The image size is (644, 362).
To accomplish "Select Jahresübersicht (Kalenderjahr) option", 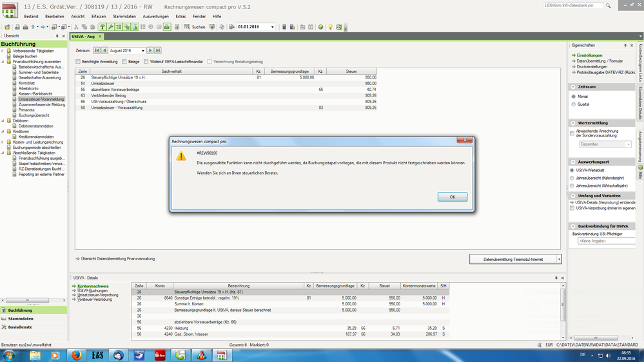I will [573, 178].
